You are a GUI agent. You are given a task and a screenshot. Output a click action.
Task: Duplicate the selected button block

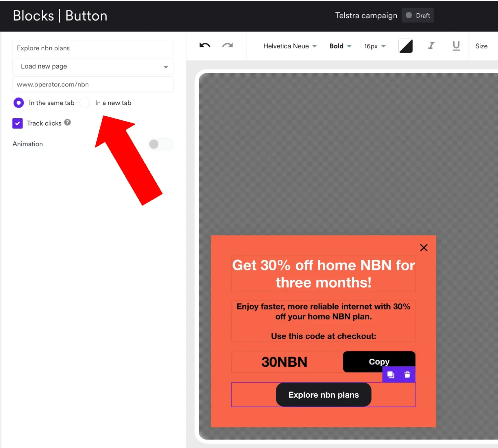click(391, 374)
